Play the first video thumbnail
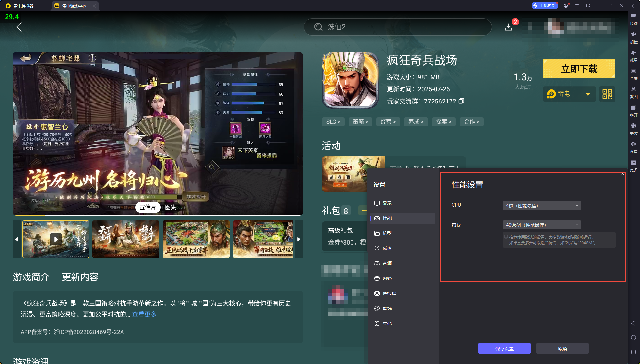The height and width of the screenshot is (364, 640). point(56,239)
